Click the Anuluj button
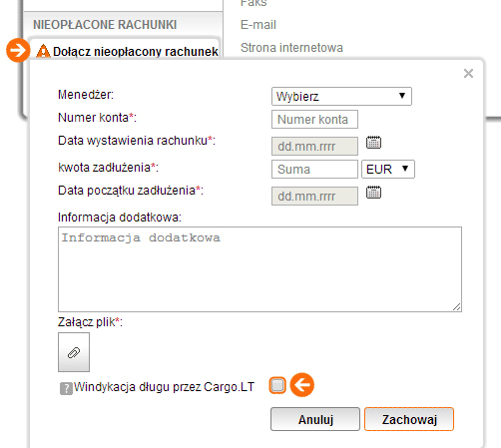 point(315,419)
